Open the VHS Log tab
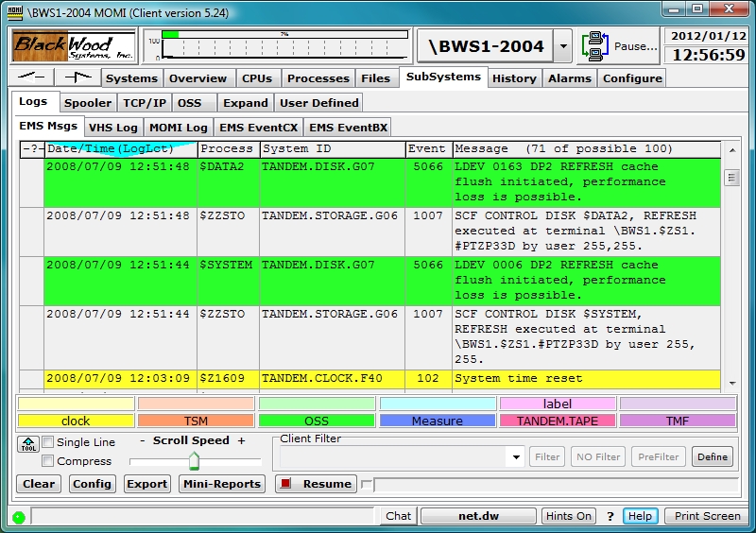The width and height of the screenshot is (756, 533). pos(113,128)
